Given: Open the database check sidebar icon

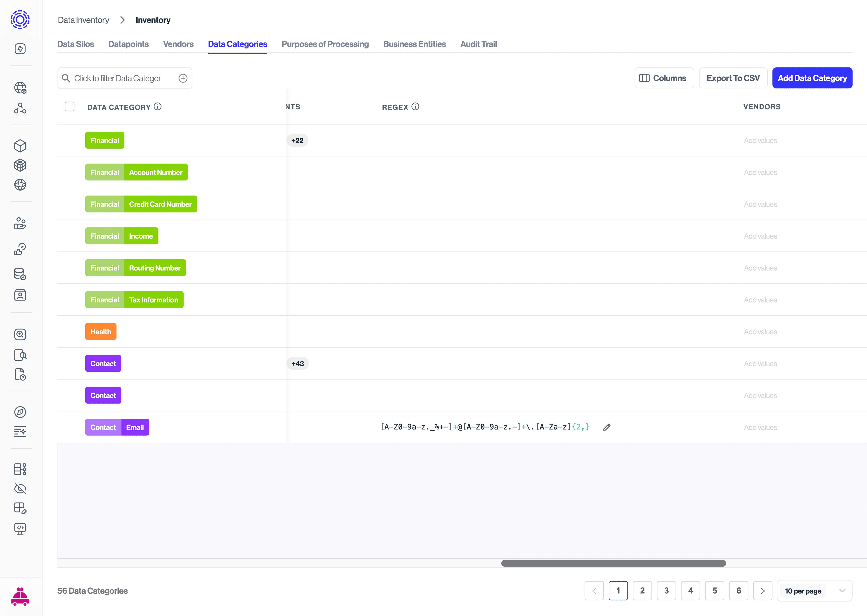Looking at the screenshot, I should [x=20, y=274].
